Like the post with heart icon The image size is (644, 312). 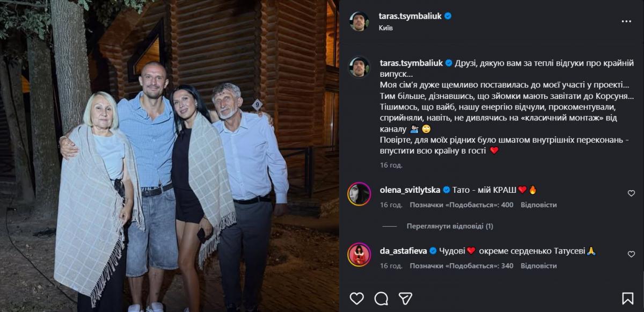coord(356,299)
